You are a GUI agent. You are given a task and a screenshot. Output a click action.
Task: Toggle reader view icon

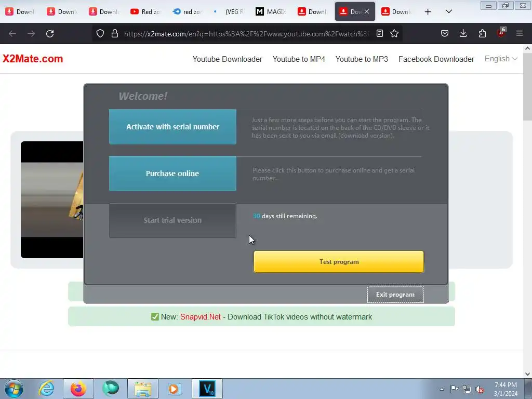(380, 34)
